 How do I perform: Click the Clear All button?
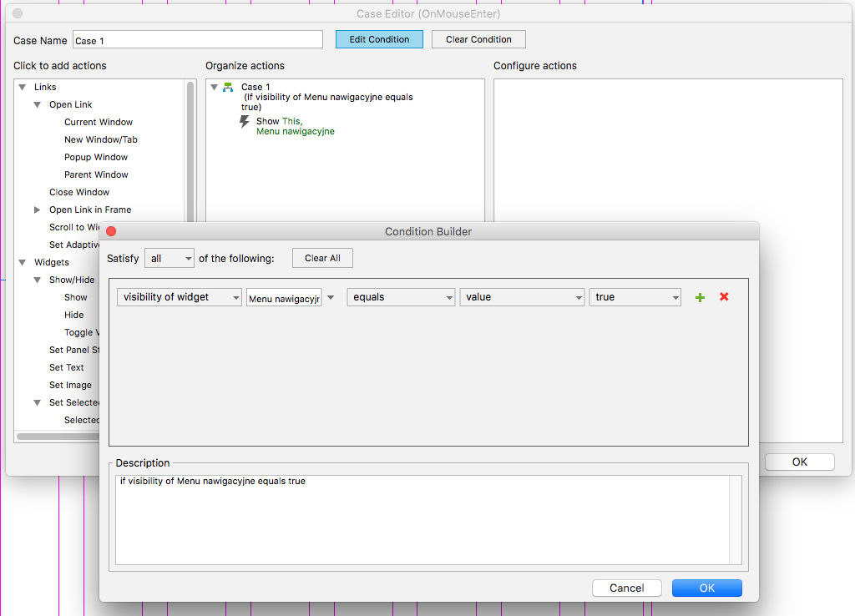click(x=322, y=258)
